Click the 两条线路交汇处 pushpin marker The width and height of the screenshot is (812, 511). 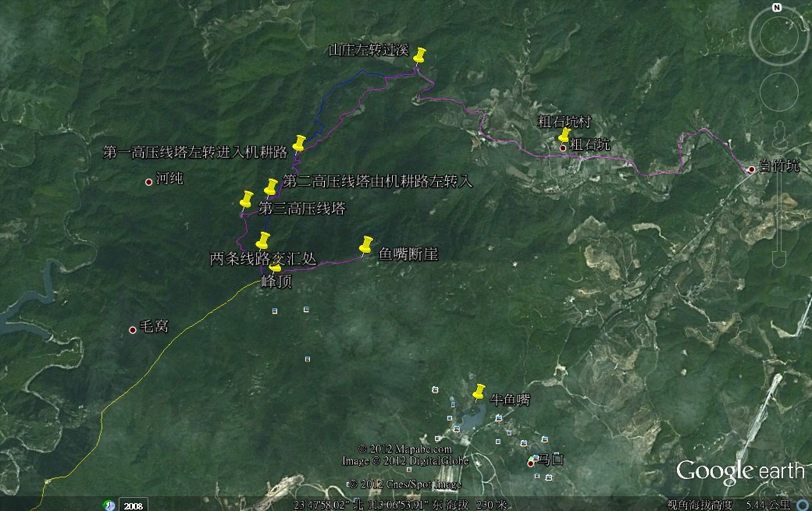coord(263,240)
